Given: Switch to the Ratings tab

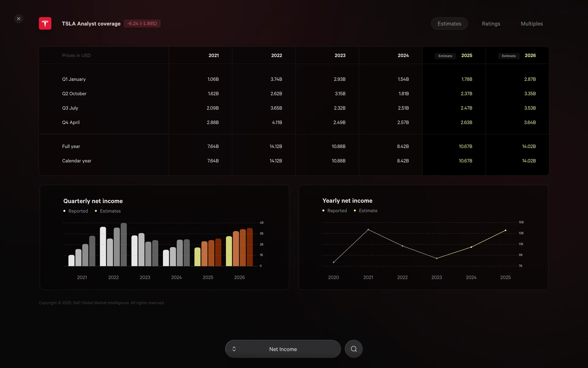Looking at the screenshot, I should point(491,24).
